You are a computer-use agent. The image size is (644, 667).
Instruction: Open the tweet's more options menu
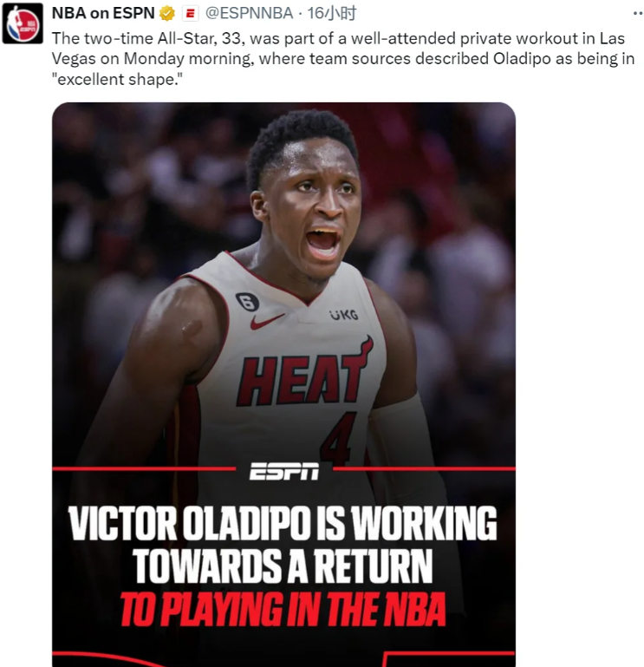[x=638, y=13]
